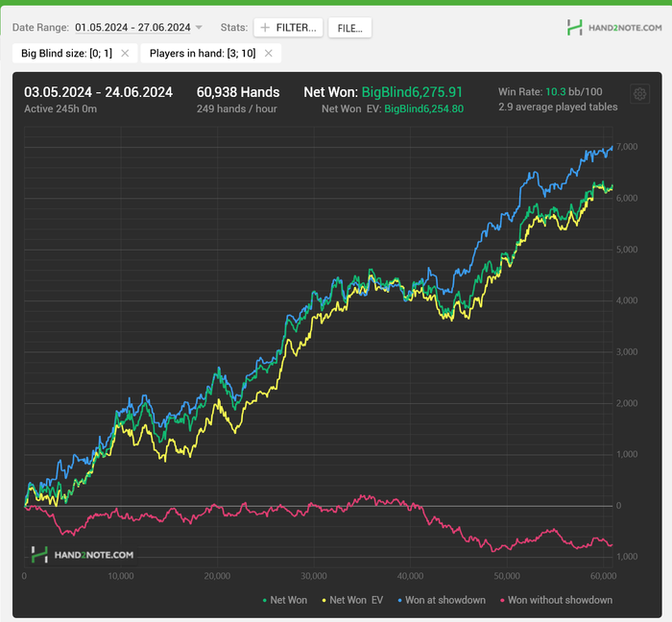This screenshot has width=672, height=622.
Task: Click the 2.9 average played tables text
Action: [x=558, y=107]
